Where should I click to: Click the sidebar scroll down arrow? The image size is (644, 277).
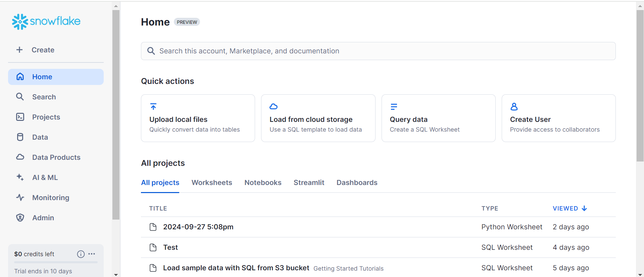point(116,275)
